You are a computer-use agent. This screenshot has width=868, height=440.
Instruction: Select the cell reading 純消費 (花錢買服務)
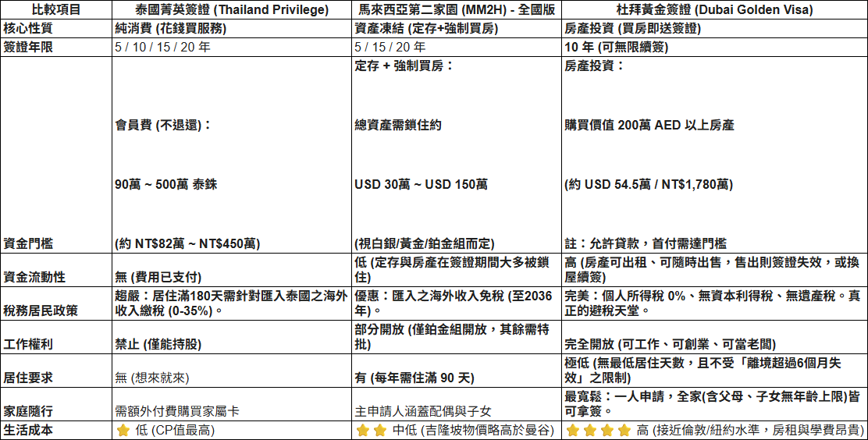165,29
